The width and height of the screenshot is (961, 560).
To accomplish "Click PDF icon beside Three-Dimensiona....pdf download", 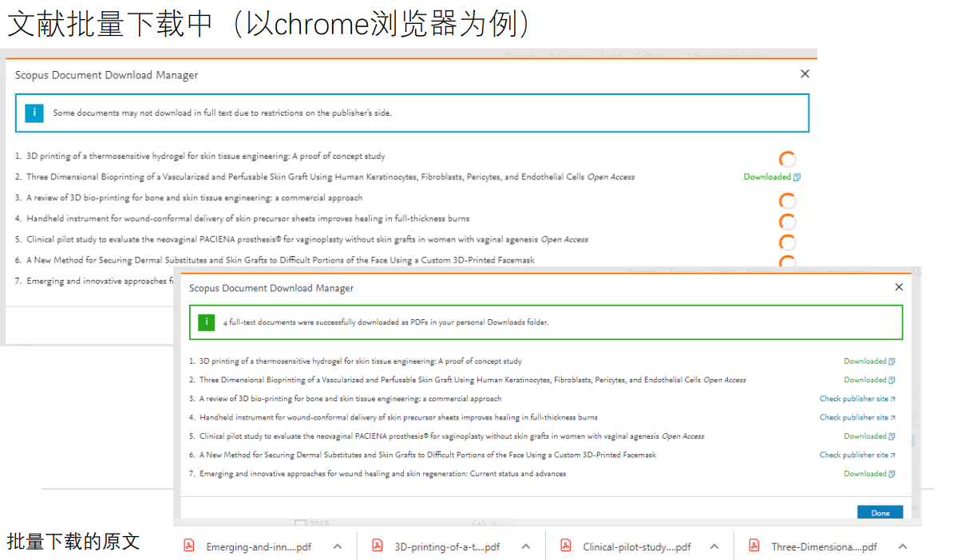I will coord(754,546).
